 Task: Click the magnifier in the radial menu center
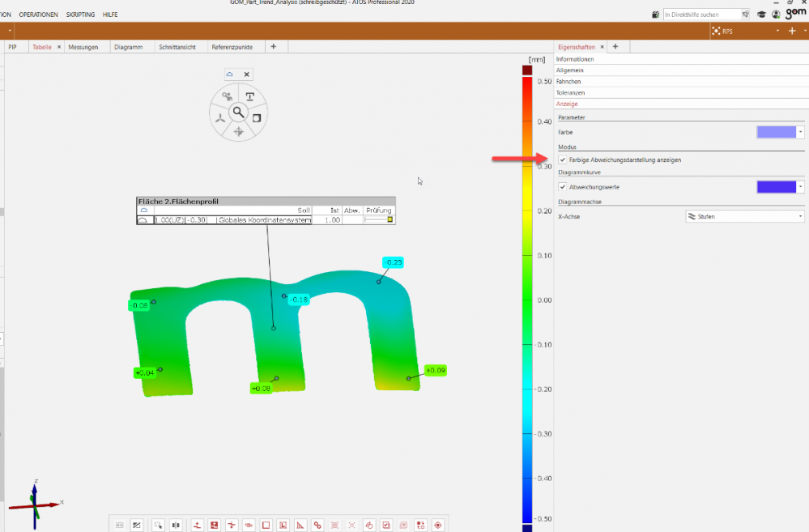click(x=239, y=112)
